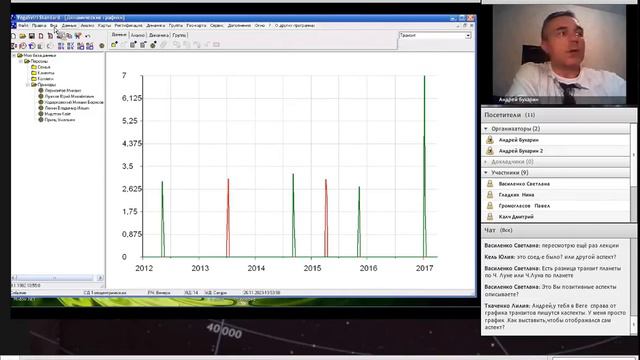Select Ходорковский Михаил in the tree

click(74, 102)
